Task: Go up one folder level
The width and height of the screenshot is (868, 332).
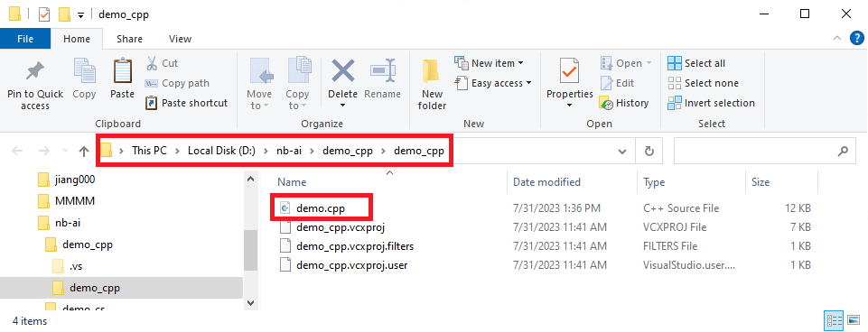Action: 84,151
